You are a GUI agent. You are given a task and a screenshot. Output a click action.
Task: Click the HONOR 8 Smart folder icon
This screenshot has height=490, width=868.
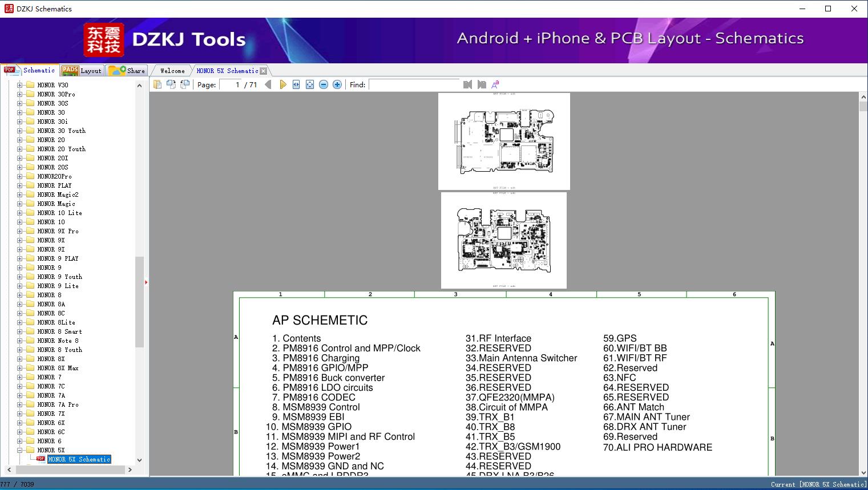coord(30,331)
